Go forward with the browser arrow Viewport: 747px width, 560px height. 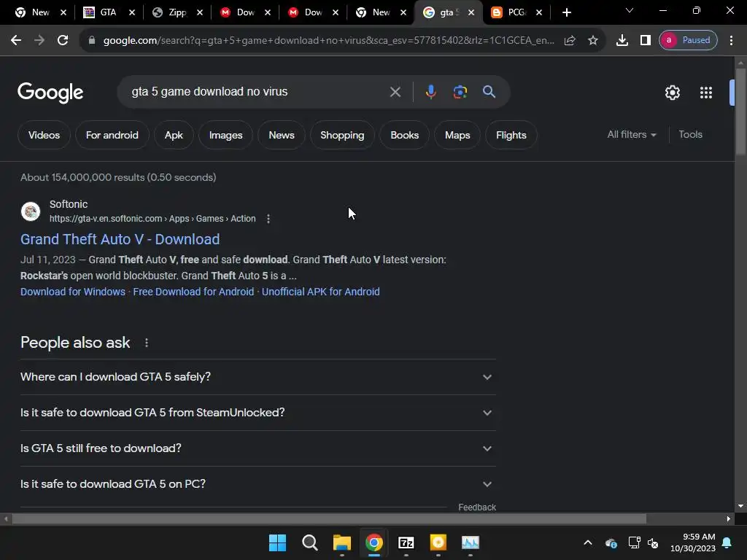click(39, 41)
